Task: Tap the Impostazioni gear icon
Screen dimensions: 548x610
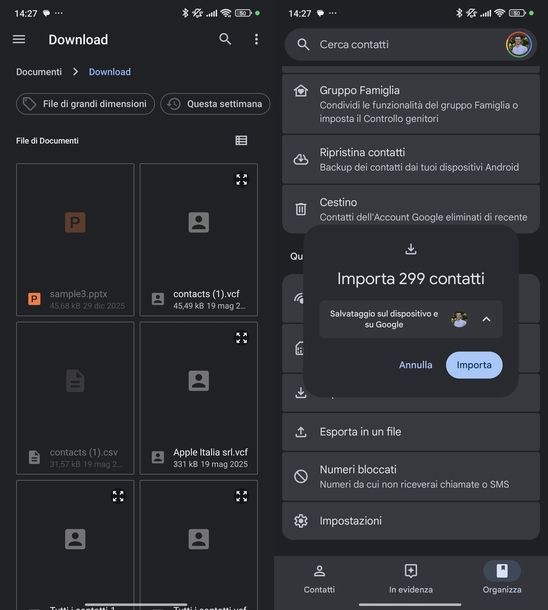Action: [301, 521]
